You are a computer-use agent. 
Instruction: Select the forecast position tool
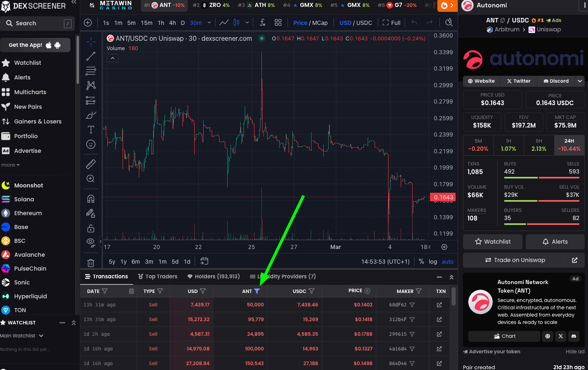[x=91, y=100]
